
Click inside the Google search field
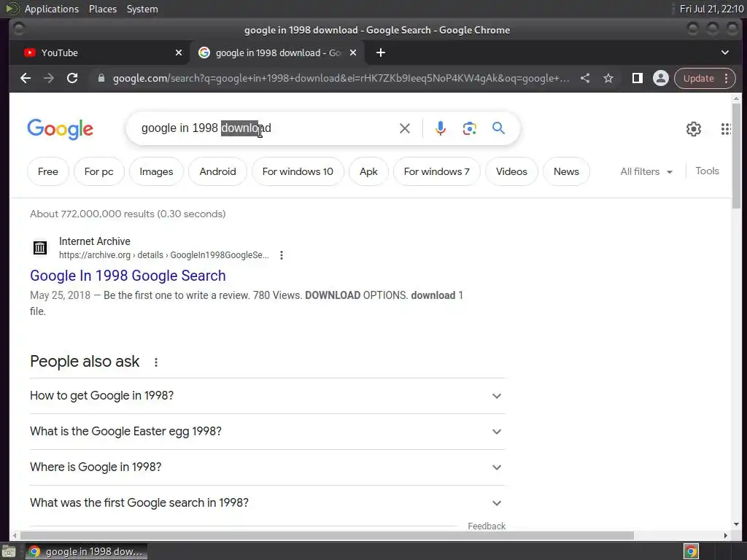pyautogui.click(x=267, y=128)
